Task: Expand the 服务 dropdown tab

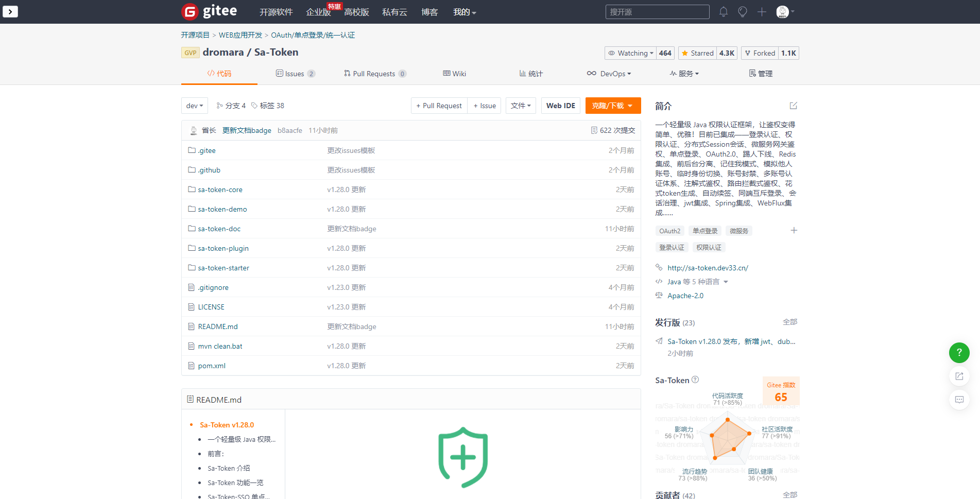Action: click(x=684, y=74)
